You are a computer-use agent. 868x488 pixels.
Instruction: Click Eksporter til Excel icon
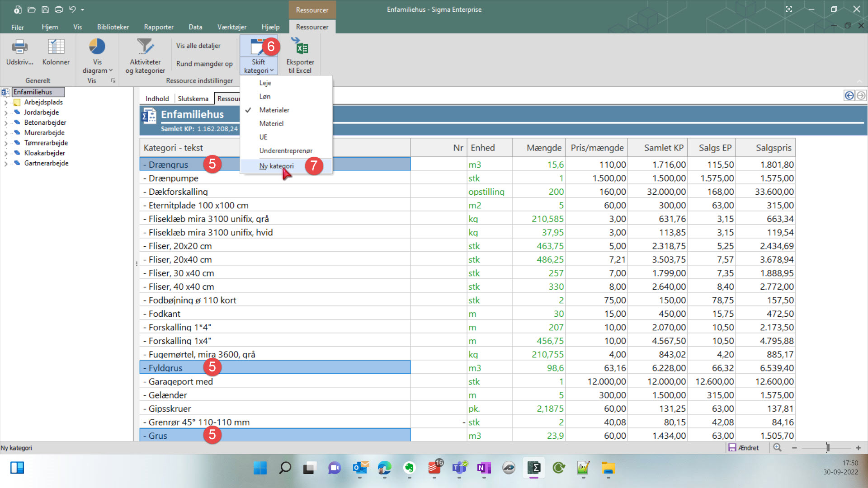click(300, 46)
